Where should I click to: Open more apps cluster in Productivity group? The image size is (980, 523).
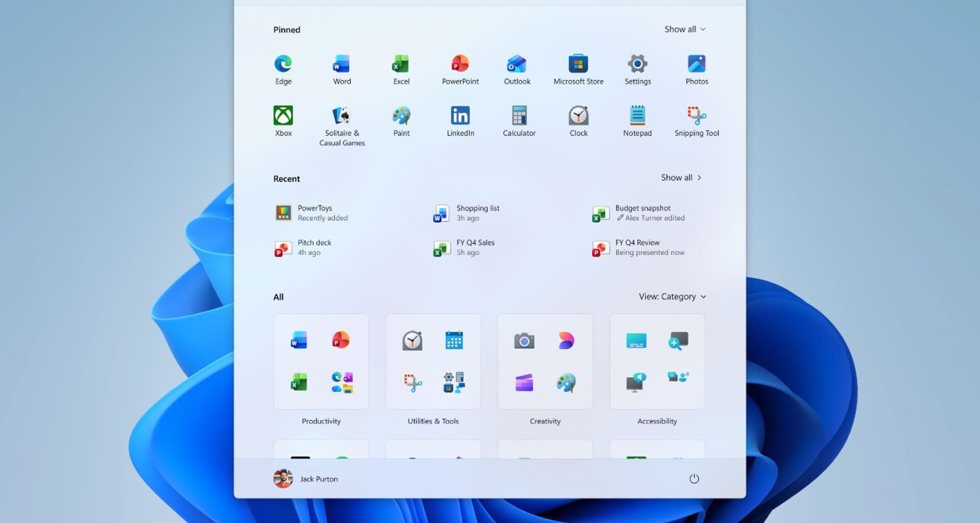(342, 382)
